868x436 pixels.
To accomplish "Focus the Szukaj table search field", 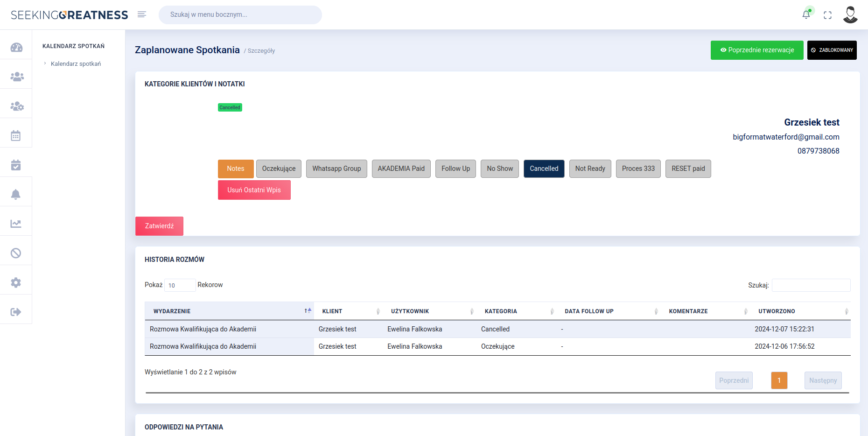I will click(811, 285).
